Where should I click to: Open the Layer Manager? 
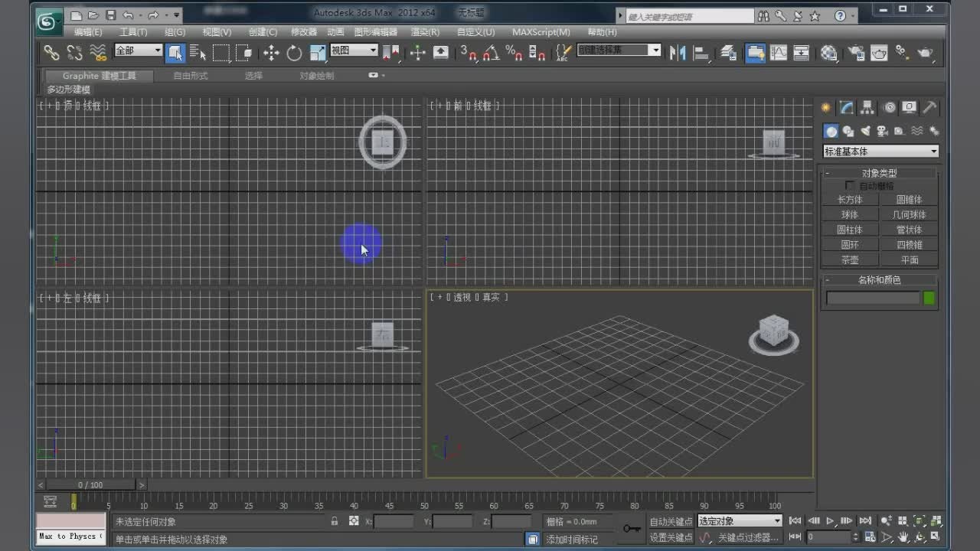tap(728, 52)
